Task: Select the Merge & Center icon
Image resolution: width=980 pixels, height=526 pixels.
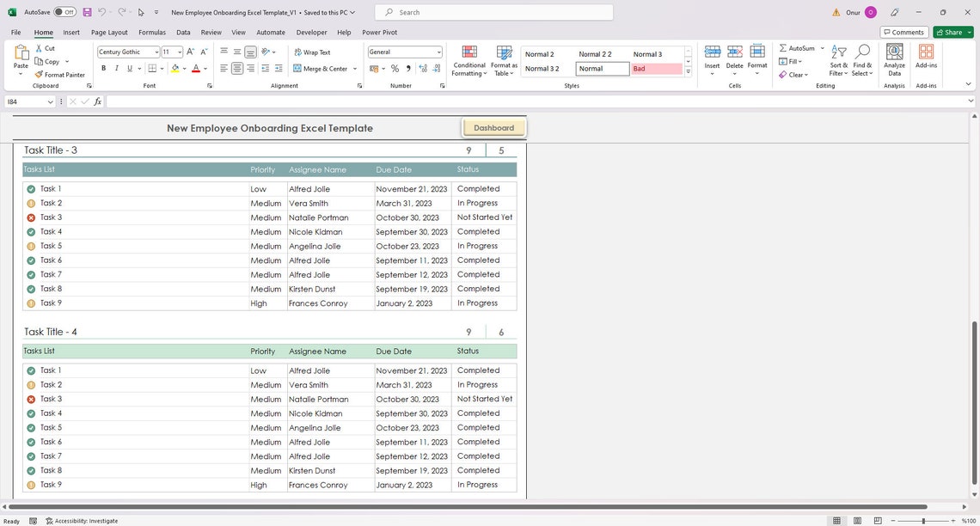Action: click(x=322, y=69)
